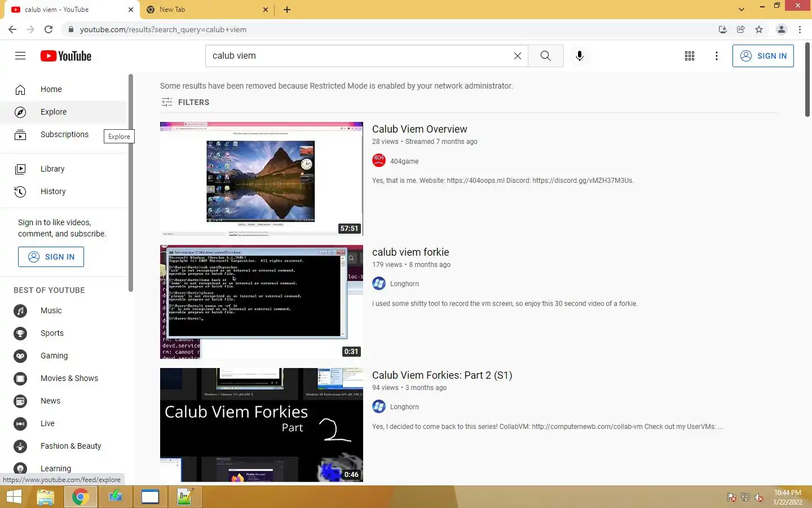Click the sidebar guide scrollbar
Image resolution: width=812 pixels, height=508 pixels.
130,183
